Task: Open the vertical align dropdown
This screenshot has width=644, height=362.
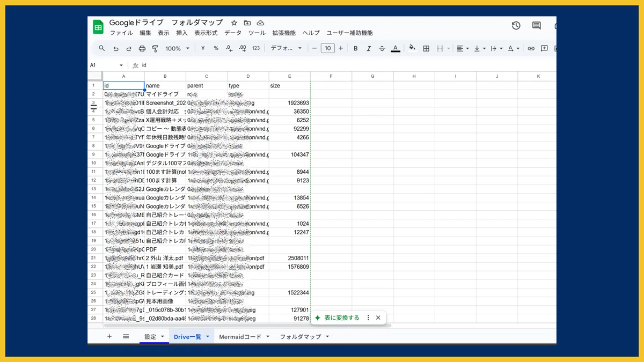Action: (479, 48)
